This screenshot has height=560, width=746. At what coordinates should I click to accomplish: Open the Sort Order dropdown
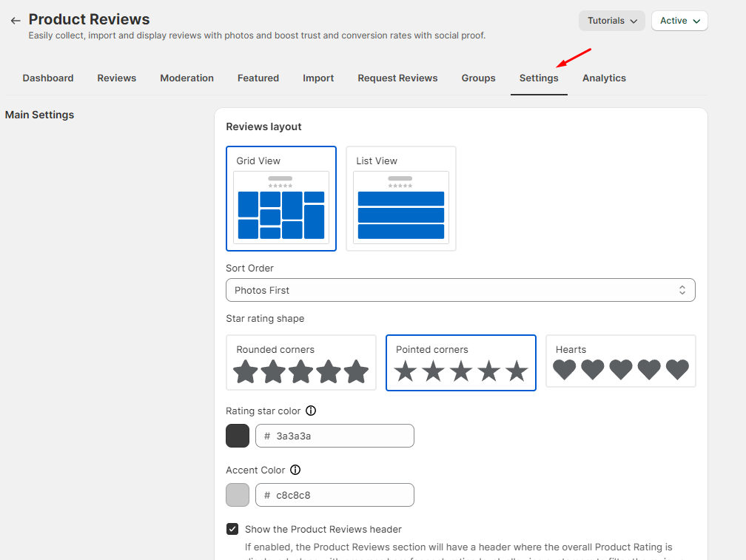point(460,290)
